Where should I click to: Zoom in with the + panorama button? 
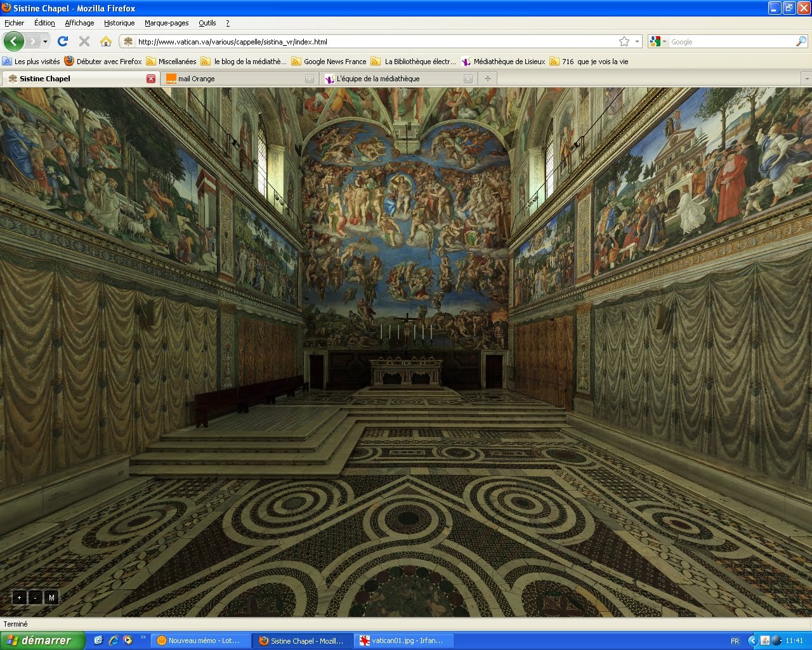pyautogui.click(x=19, y=597)
